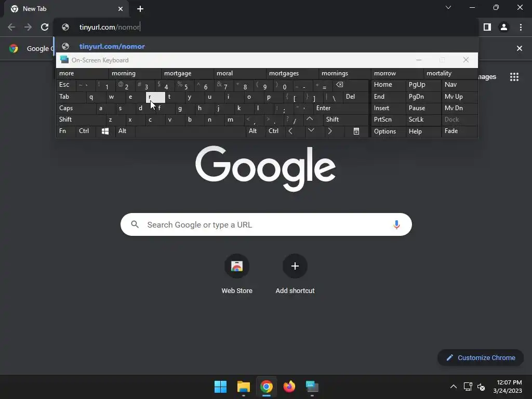Click the Chrome reload page icon

pyautogui.click(x=45, y=27)
